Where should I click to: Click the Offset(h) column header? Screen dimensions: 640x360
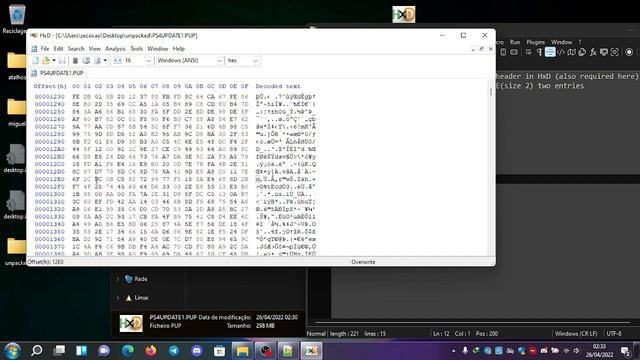point(50,87)
